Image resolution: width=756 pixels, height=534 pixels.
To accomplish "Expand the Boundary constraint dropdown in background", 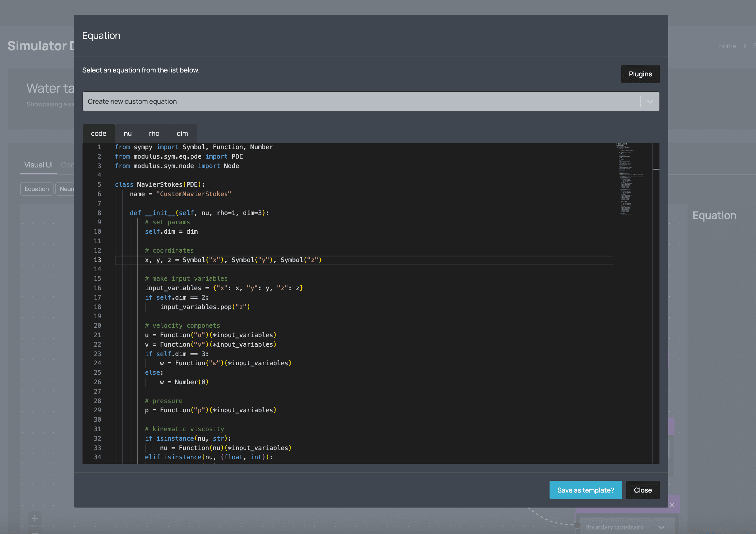I will pos(627,527).
